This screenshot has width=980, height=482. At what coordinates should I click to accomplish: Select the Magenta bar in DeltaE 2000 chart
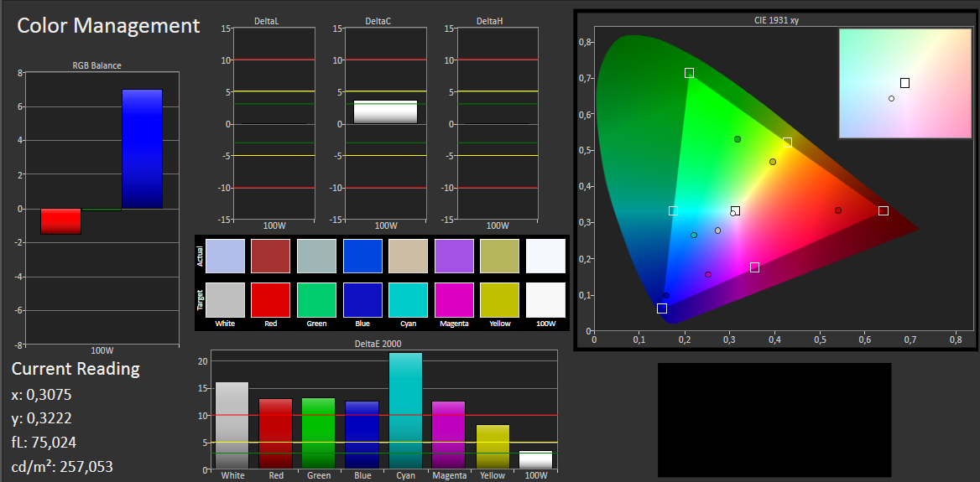coord(449,435)
